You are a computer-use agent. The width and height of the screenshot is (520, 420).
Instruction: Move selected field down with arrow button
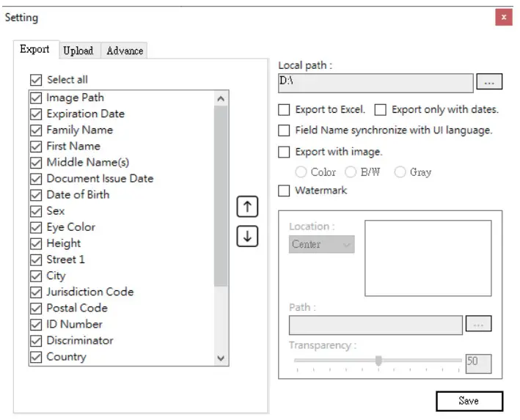pyautogui.click(x=247, y=237)
